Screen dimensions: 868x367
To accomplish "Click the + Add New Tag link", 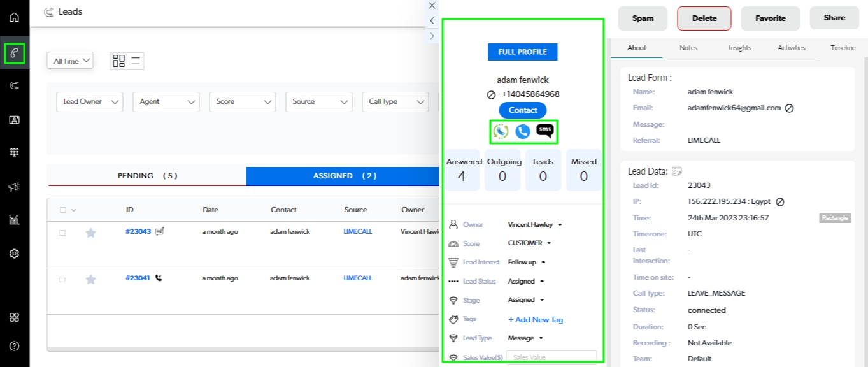I will coord(535,320).
